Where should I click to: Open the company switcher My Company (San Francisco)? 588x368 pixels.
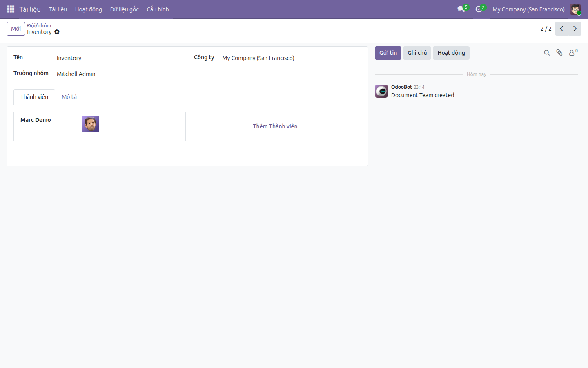pos(528,9)
